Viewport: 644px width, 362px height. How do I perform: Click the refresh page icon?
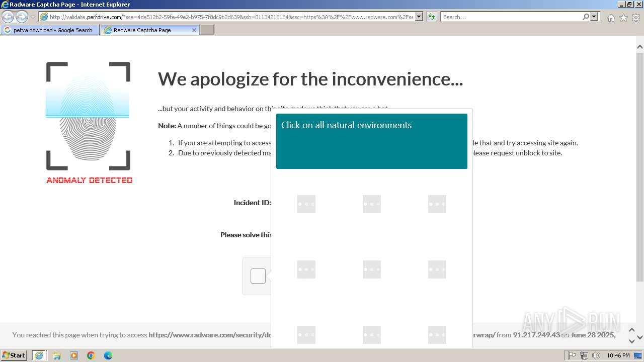(x=432, y=17)
